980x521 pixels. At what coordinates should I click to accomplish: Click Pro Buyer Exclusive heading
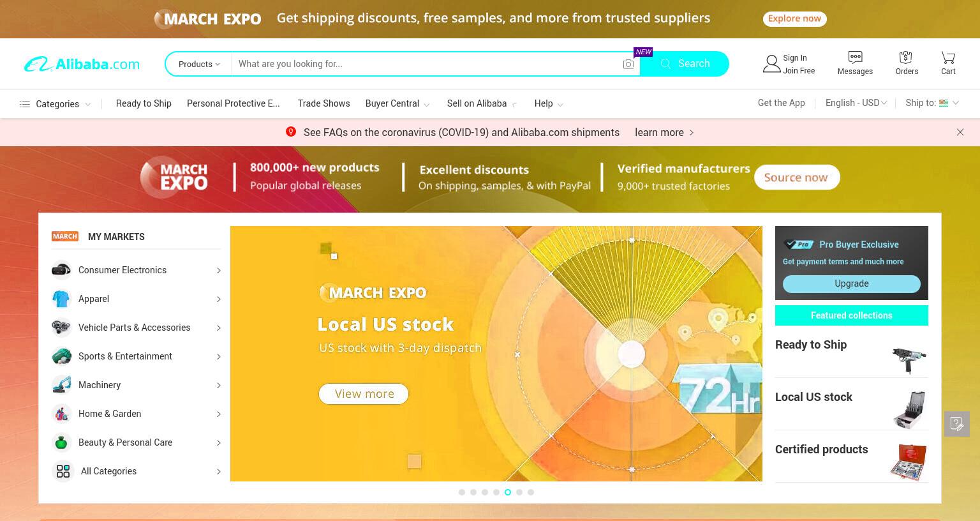coord(859,245)
